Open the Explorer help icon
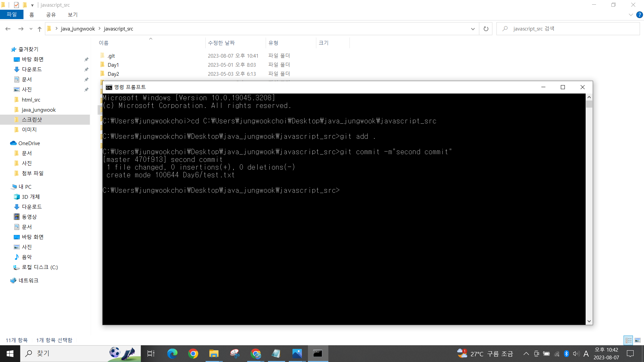The height and width of the screenshot is (362, 644). [640, 15]
